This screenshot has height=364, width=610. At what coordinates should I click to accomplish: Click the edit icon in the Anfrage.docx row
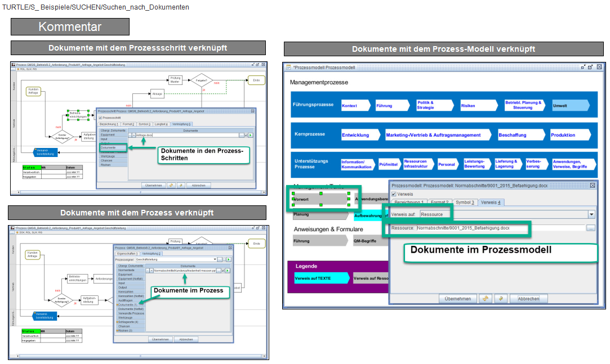[x=246, y=135]
